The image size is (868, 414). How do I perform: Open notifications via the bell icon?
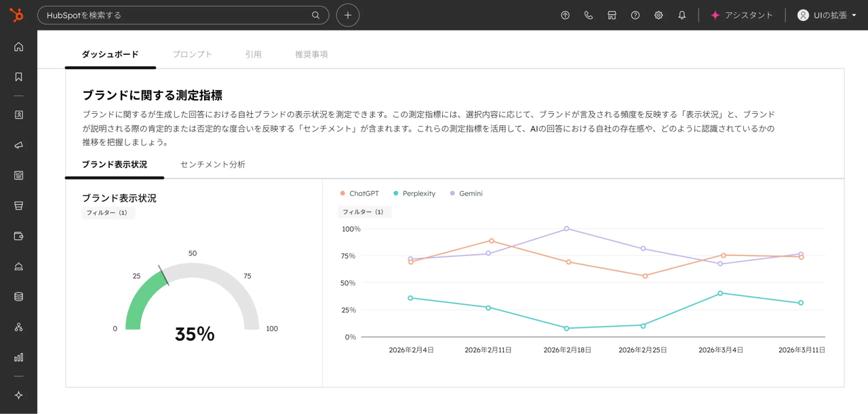pyautogui.click(x=682, y=14)
